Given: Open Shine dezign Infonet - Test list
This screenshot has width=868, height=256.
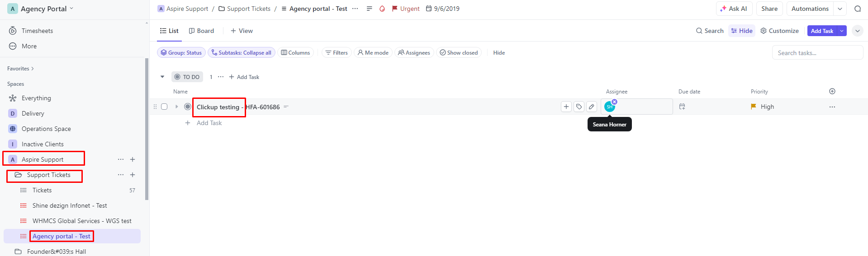Looking at the screenshot, I should coord(70,205).
